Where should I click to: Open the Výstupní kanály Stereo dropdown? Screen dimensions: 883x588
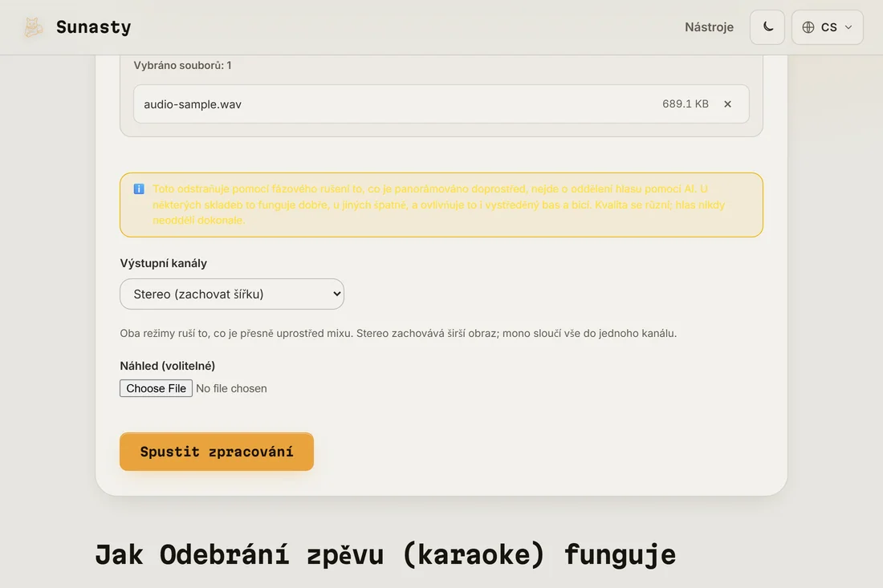(232, 294)
